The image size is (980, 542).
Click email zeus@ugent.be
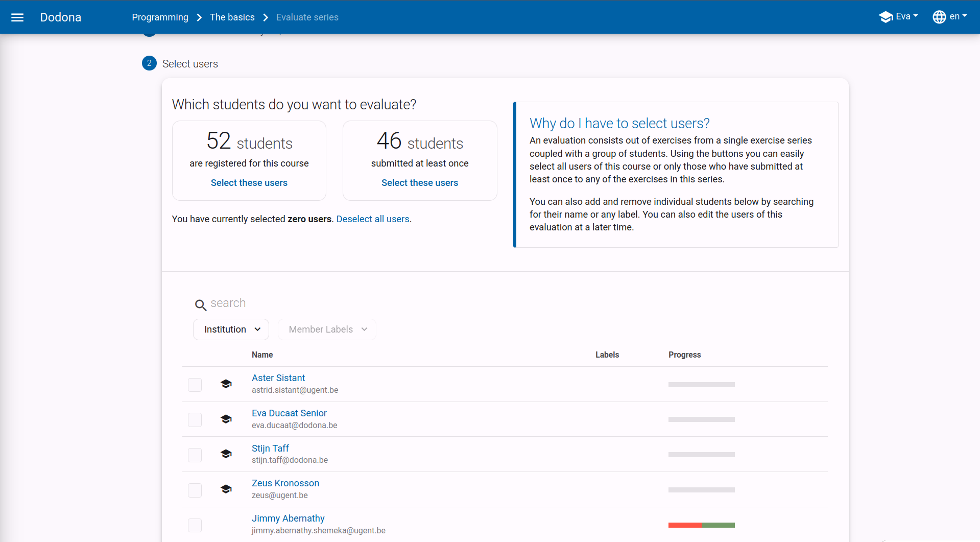click(280, 496)
